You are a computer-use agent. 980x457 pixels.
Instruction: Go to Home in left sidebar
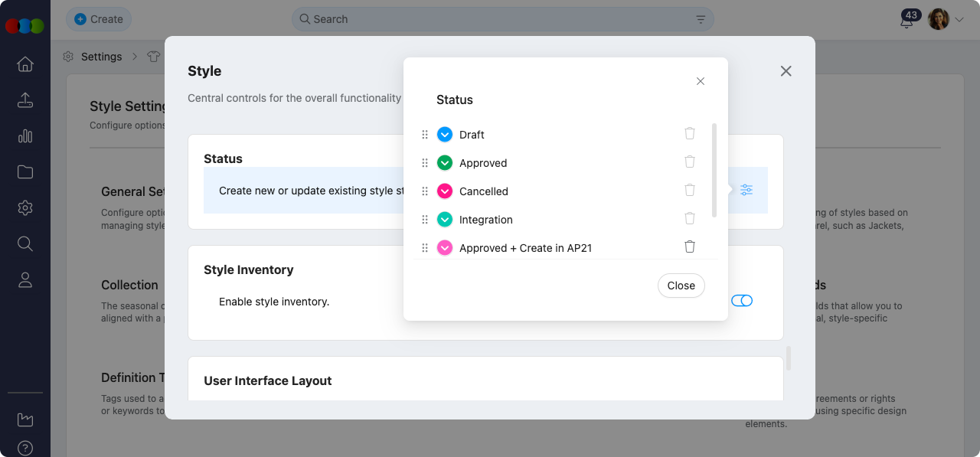[25, 64]
